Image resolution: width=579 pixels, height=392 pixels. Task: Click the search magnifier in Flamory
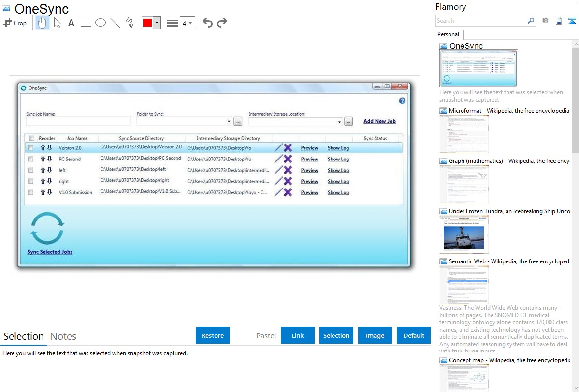coord(531,21)
